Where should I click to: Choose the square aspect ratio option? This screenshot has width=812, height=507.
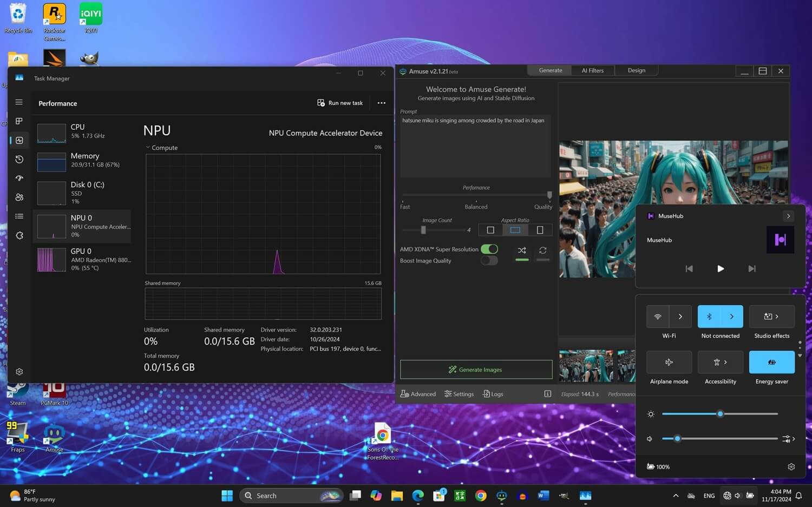(x=490, y=230)
